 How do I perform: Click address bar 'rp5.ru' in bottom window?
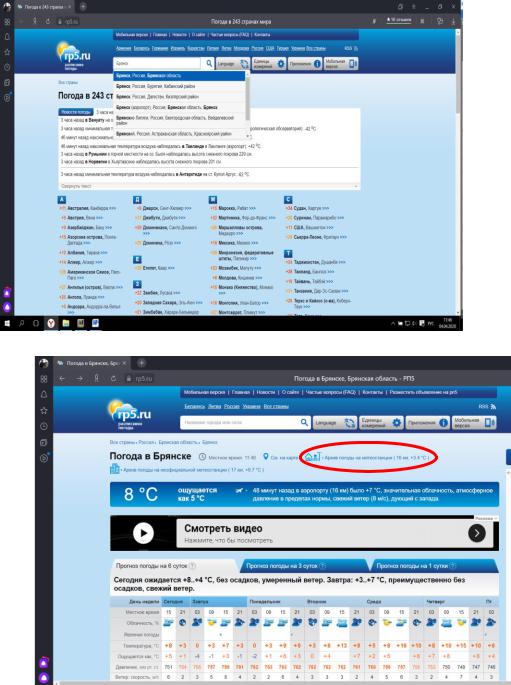point(144,378)
